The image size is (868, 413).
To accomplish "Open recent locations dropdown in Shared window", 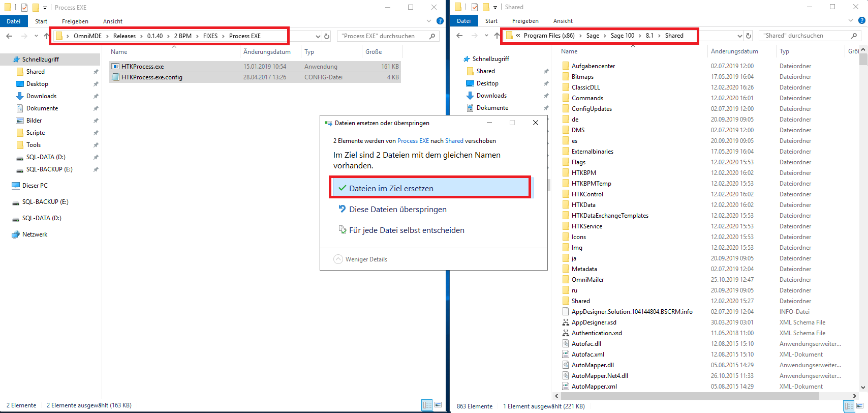I will pos(486,36).
